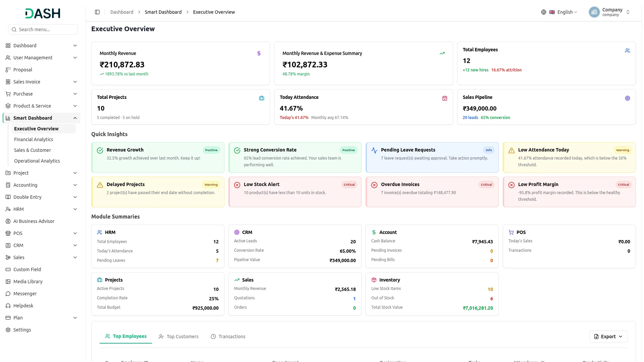Click the CRM module target icon

coord(237,232)
